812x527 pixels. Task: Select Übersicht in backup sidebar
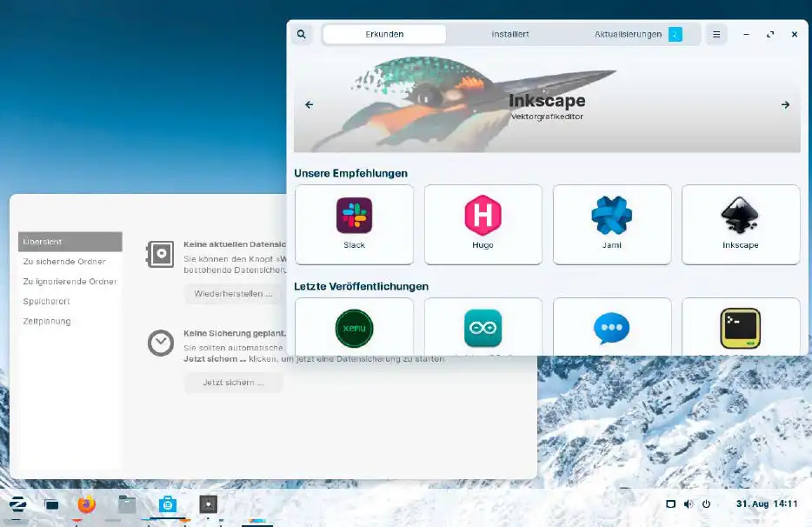tap(70, 242)
